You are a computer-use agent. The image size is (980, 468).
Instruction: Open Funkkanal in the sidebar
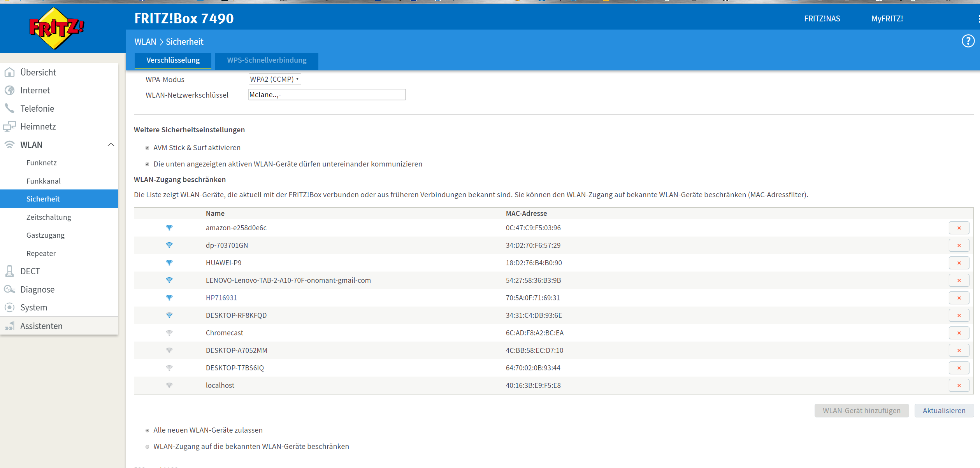pyautogui.click(x=44, y=181)
